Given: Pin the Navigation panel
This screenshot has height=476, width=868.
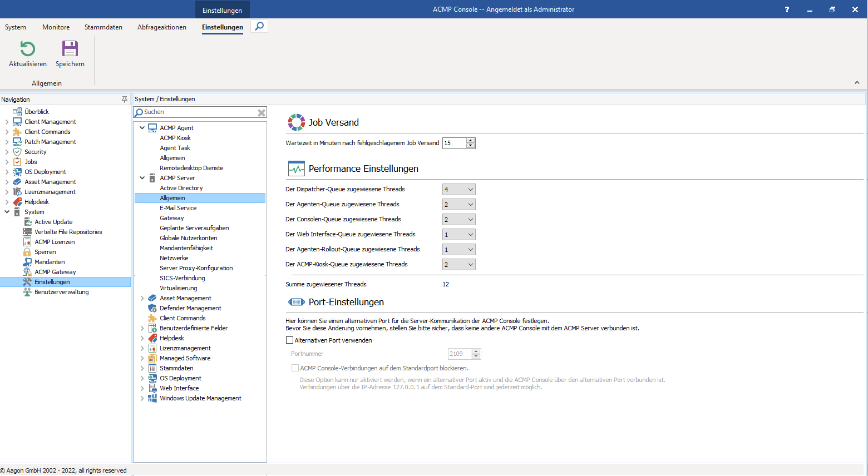Looking at the screenshot, I should coord(125,100).
